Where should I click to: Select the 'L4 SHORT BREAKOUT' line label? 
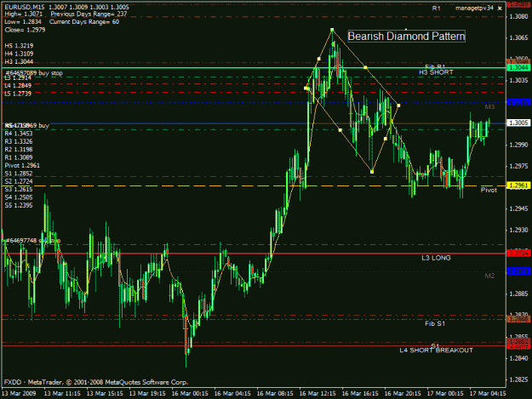(x=437, y=351)
